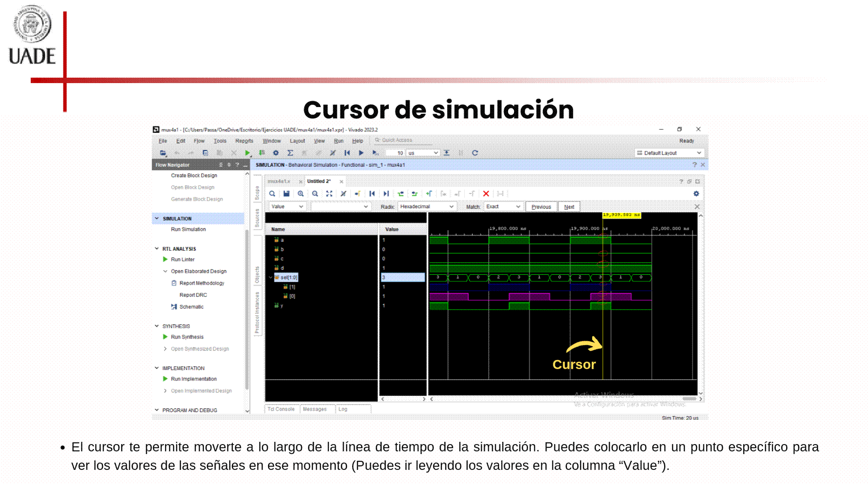868x488 pixels.
Task: Open the Reports menu
Action: tap(244, 141)
